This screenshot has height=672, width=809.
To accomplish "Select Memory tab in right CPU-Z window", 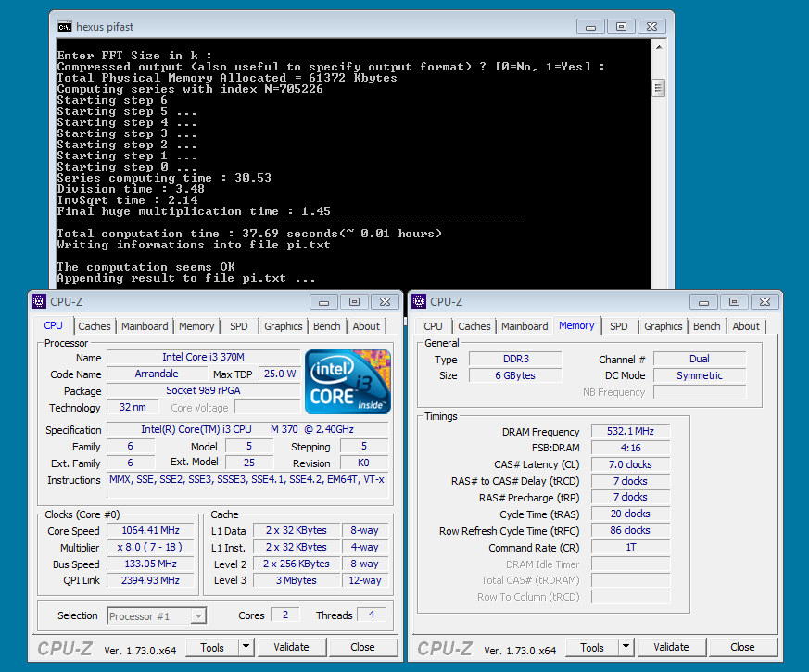I will pos(576,325).
